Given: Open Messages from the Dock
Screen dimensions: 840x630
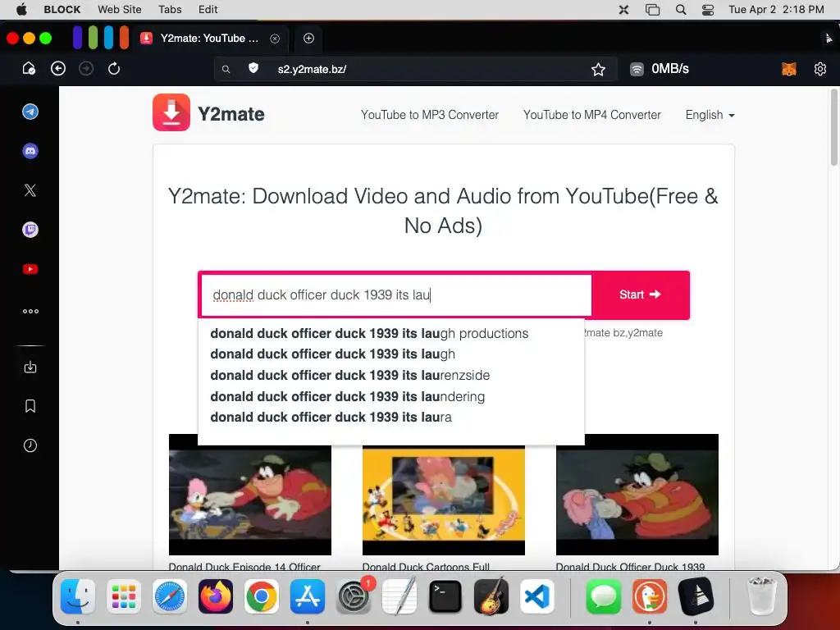Looking at the screenshot, I should click(603, 596).
